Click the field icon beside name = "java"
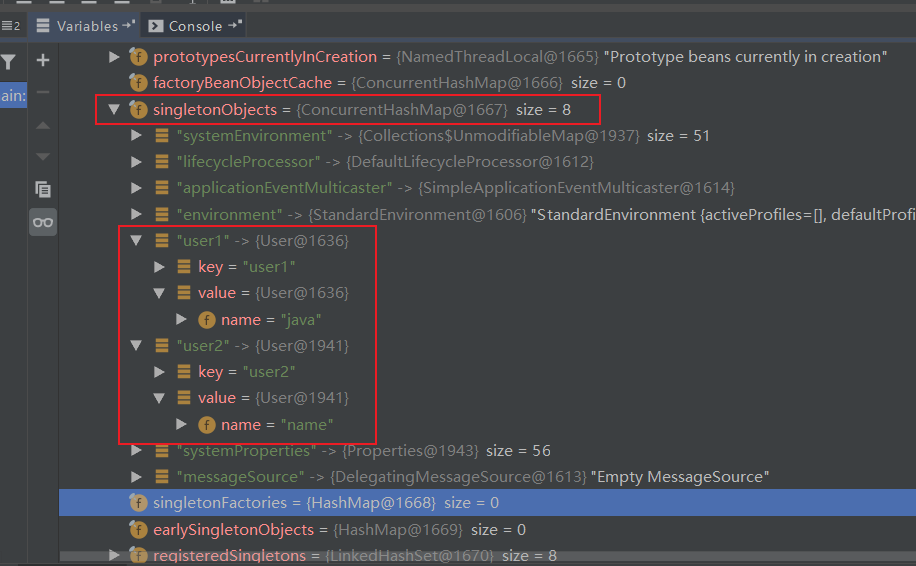The image size is (916, 566). point(207,320)
